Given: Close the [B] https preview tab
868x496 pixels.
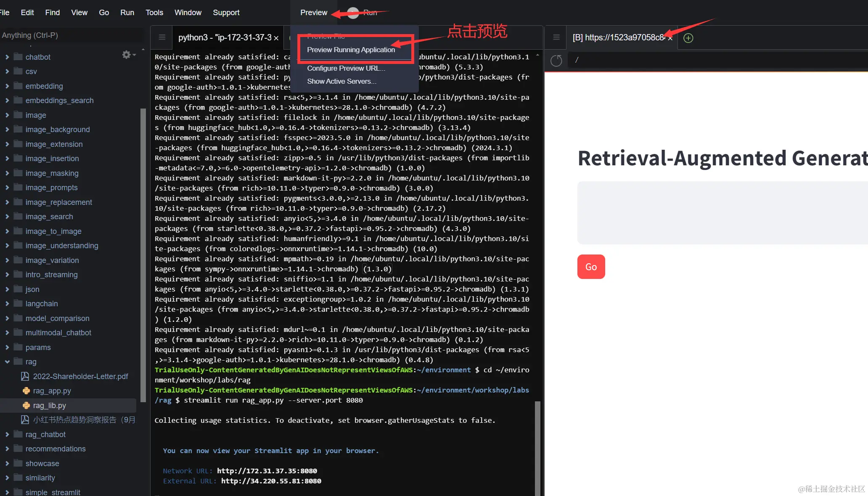Looking at the screenshot, I should (670, 38).
